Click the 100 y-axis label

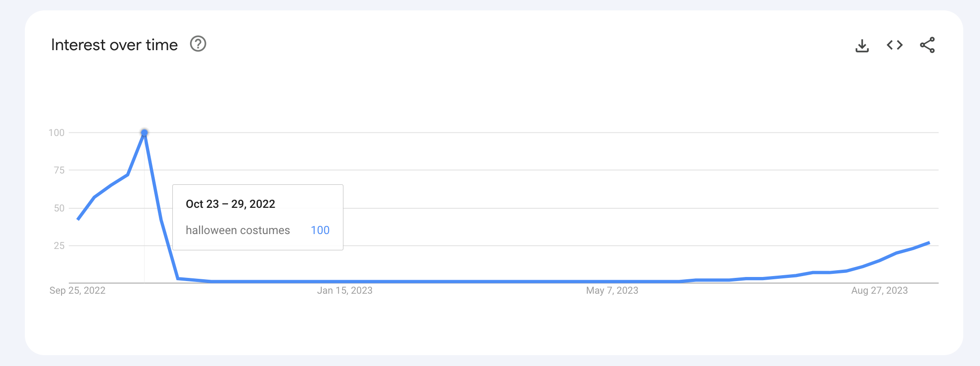(x=57, y=133)
